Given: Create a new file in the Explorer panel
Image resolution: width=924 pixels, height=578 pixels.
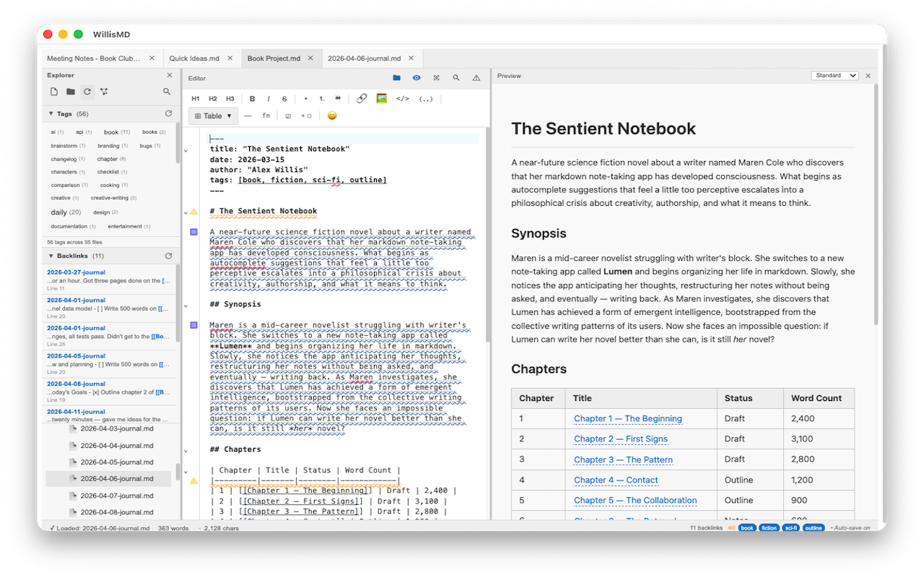Looking at the screenshot, I should 53,92.
